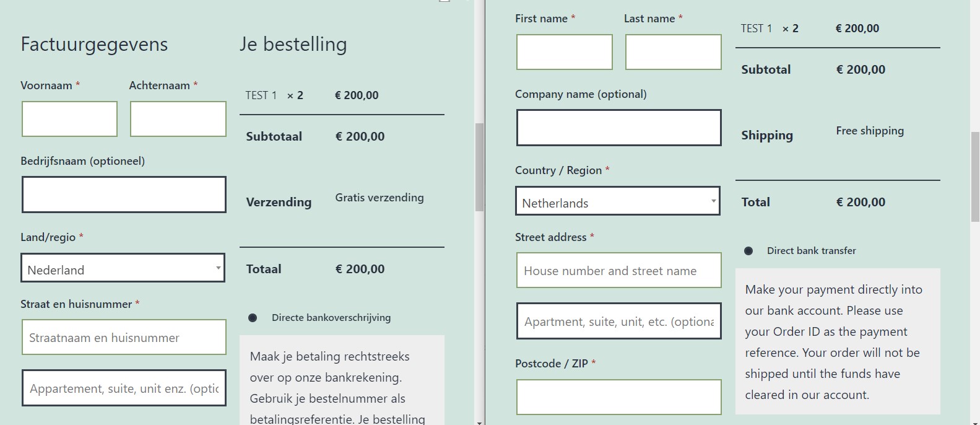Select Directe bankoverschrijving radio button
Image resolution: width=980 pixels, height=425 pixels.
[253, 318]
